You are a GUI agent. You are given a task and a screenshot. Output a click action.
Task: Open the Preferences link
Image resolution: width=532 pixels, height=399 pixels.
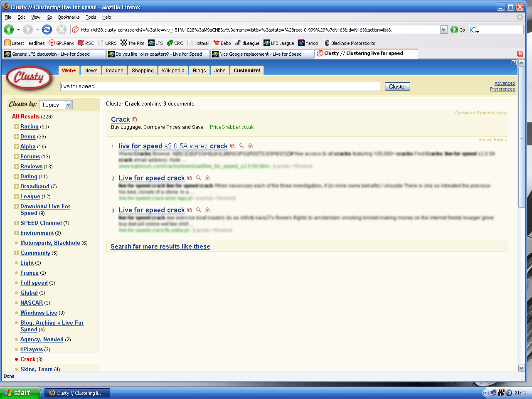pos(502,89)
